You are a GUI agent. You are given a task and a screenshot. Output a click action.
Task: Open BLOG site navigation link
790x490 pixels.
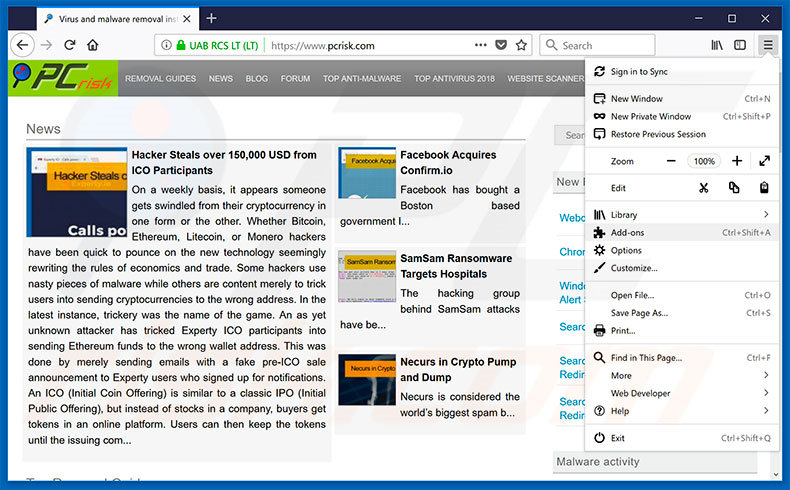[257, 79]
